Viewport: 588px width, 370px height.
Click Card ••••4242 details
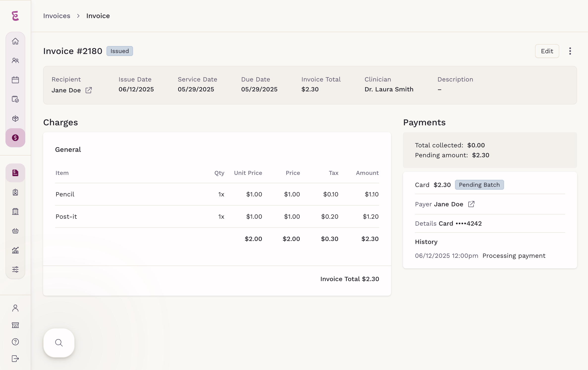pos(460,223)
